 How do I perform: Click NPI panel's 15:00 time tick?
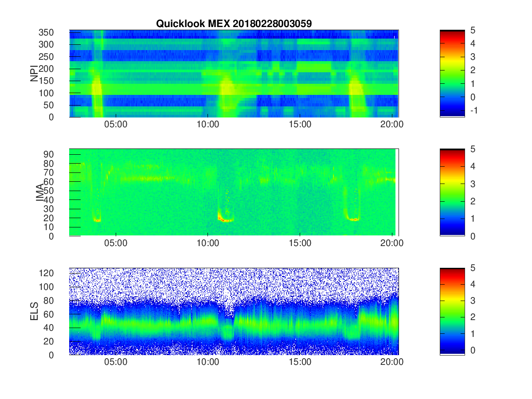point(300,124)
